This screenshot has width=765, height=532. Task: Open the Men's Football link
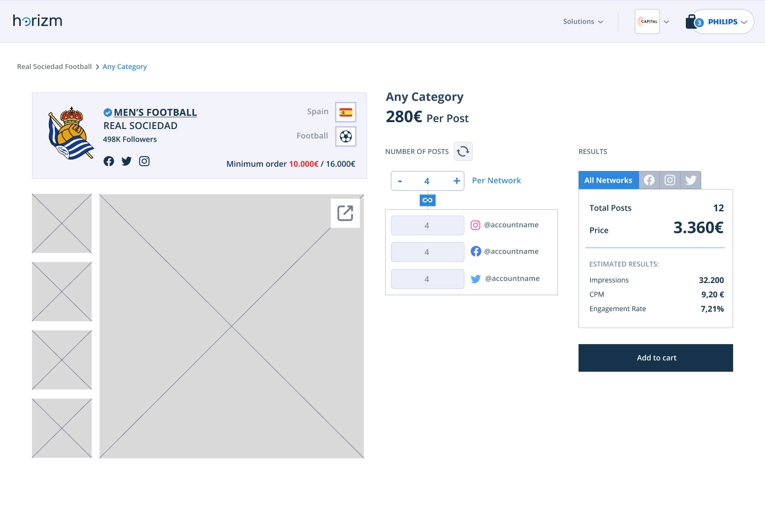click(x=155, y=113)
